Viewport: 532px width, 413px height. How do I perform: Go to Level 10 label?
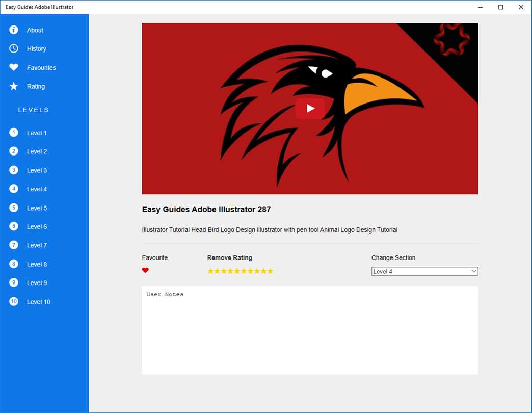[38, 302]
